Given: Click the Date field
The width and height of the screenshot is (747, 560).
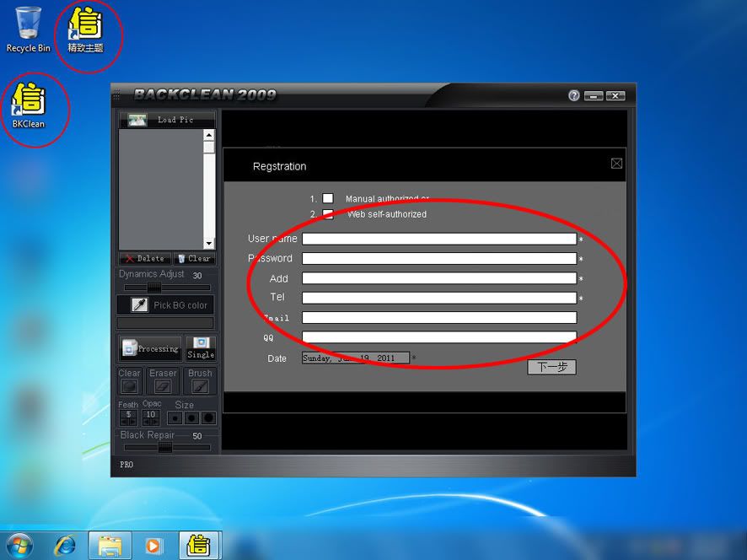Looking at the screenshot, I should point(356,358).
